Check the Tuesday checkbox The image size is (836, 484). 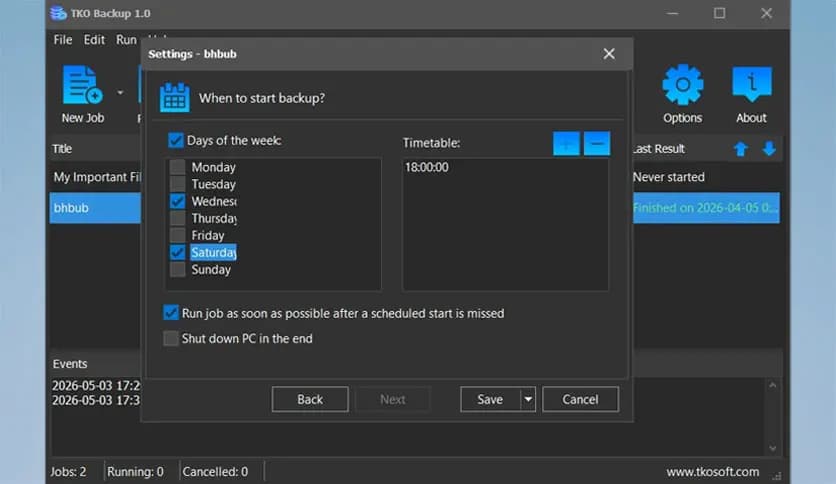tap(178, 184)
